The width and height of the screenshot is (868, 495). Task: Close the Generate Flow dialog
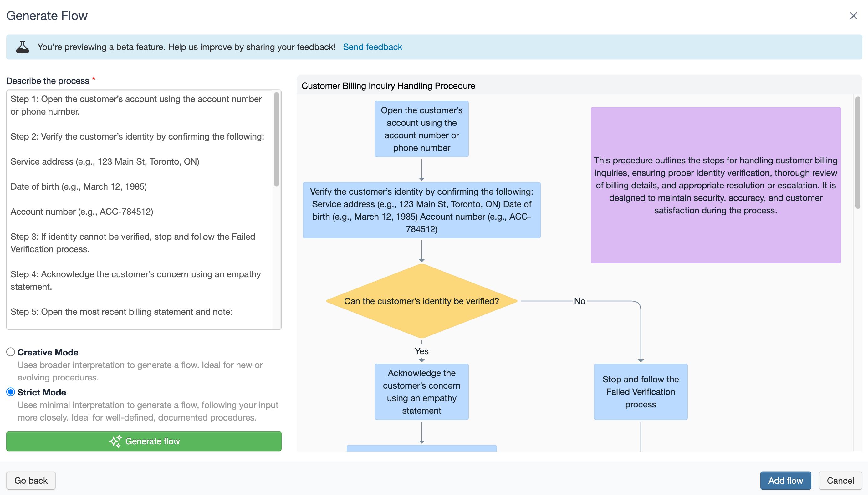[853, 16]
